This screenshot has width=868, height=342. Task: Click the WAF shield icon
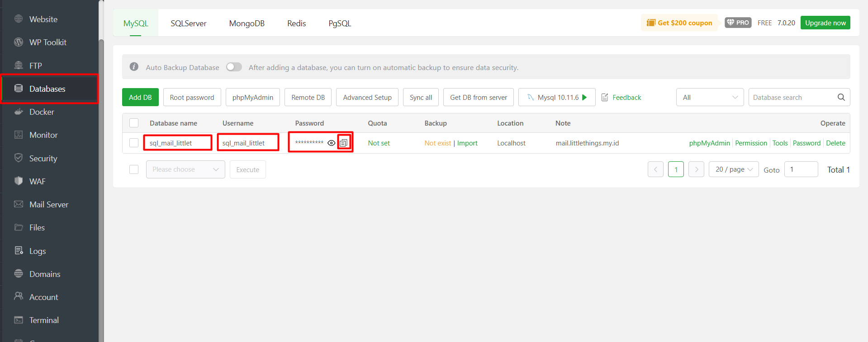(x=19, y=181)
